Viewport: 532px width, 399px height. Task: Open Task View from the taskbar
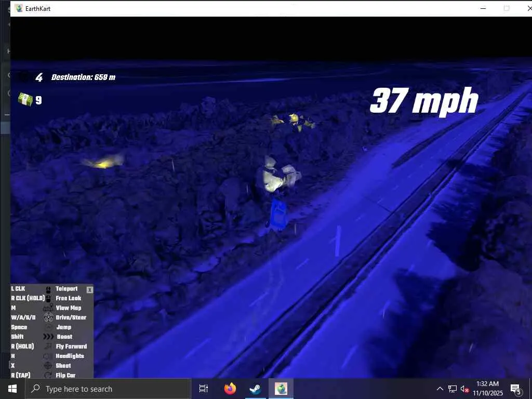tap(204, 389)
